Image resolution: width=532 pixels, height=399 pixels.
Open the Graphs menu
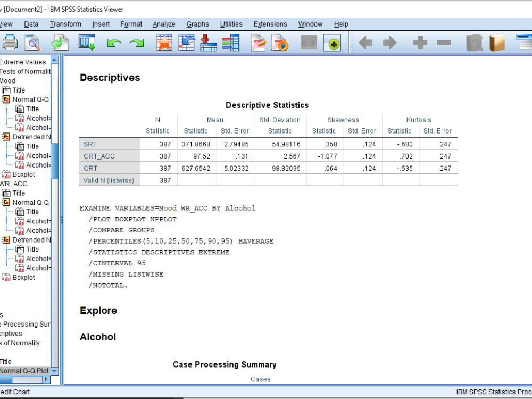pos(197,24)
